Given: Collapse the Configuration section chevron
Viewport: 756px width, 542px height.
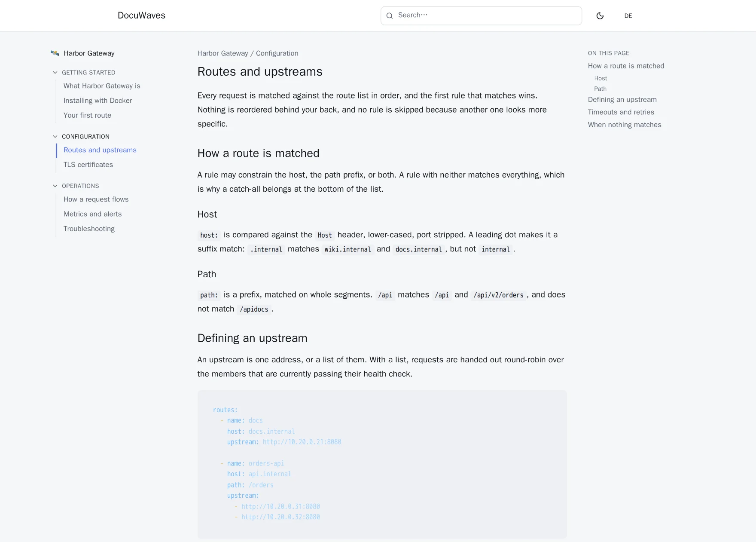Looking at the screenshot, I should 55,136.
